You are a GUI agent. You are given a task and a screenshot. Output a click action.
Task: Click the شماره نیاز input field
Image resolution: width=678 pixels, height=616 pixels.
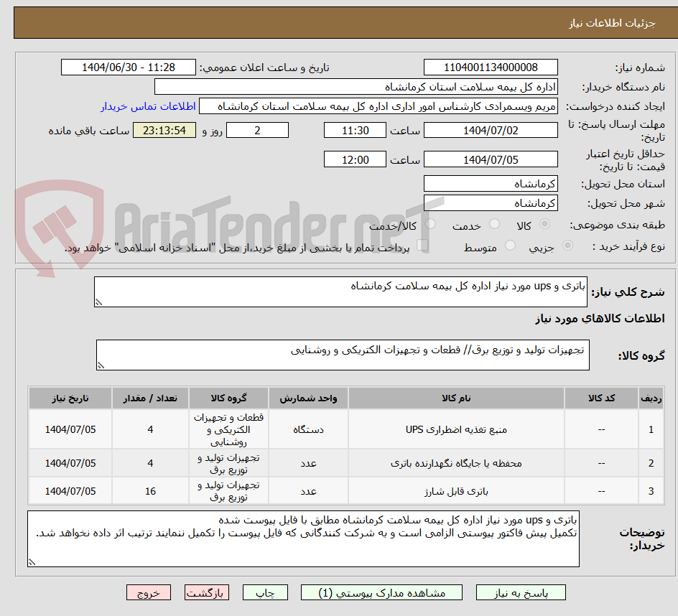[x=491, y=67]
